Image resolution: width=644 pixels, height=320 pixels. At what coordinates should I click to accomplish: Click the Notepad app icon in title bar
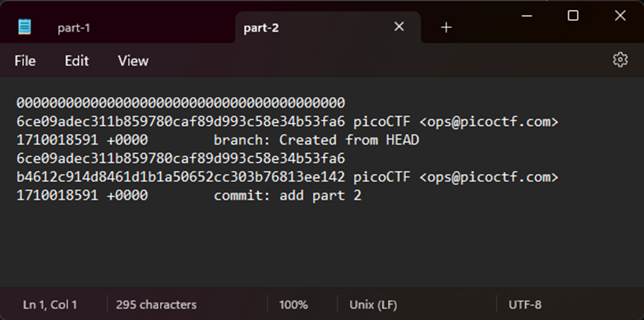pyautogui.click(x=25, y=27)
